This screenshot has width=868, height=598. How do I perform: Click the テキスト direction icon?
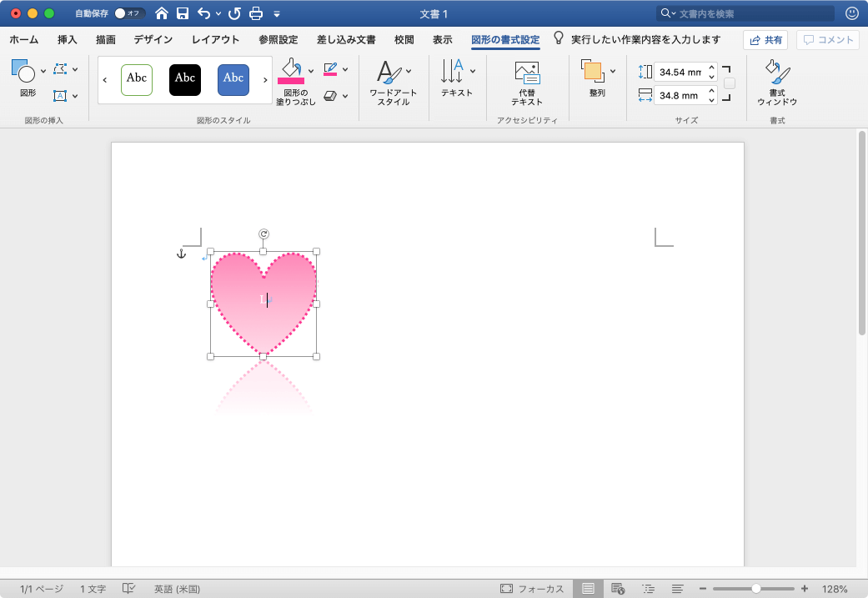(x=452, y=71)
